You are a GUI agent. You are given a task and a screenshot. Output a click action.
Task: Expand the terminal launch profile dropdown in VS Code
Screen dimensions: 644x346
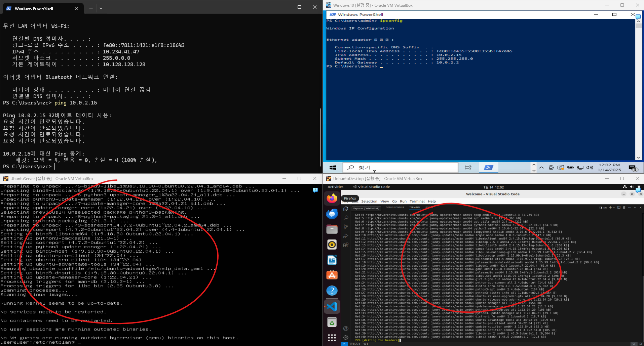point(614,208)
